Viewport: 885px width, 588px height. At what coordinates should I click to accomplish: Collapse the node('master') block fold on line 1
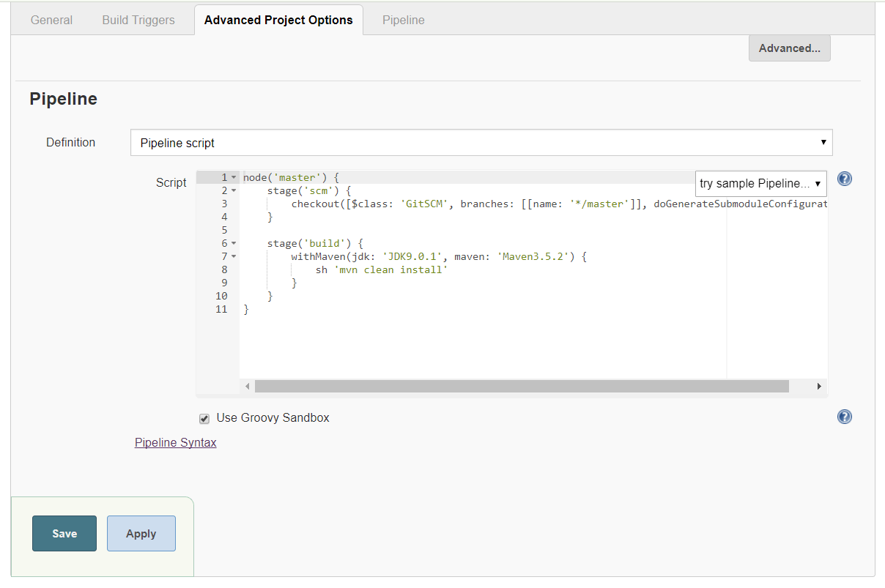234,176
